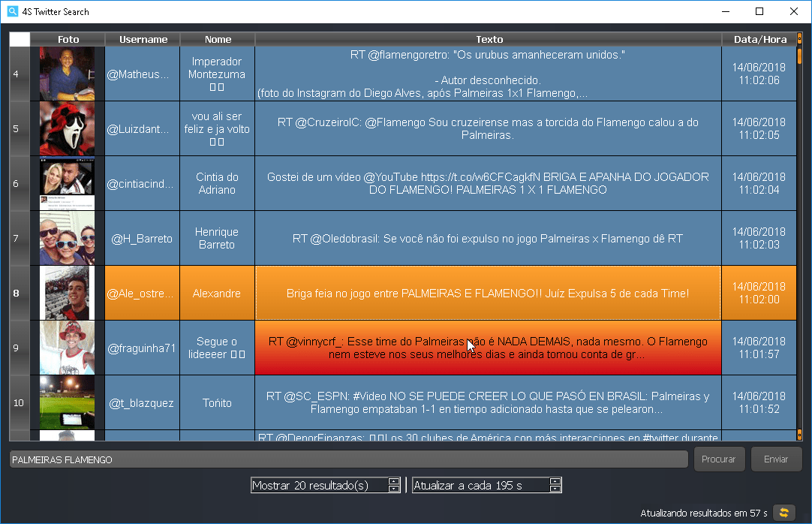This screenshot has width=812, height=524.
Task: Click the tweet 'Briga feia no jogo entre PALMEIRAS E FLAMENGO'
Action: point(489,293)
